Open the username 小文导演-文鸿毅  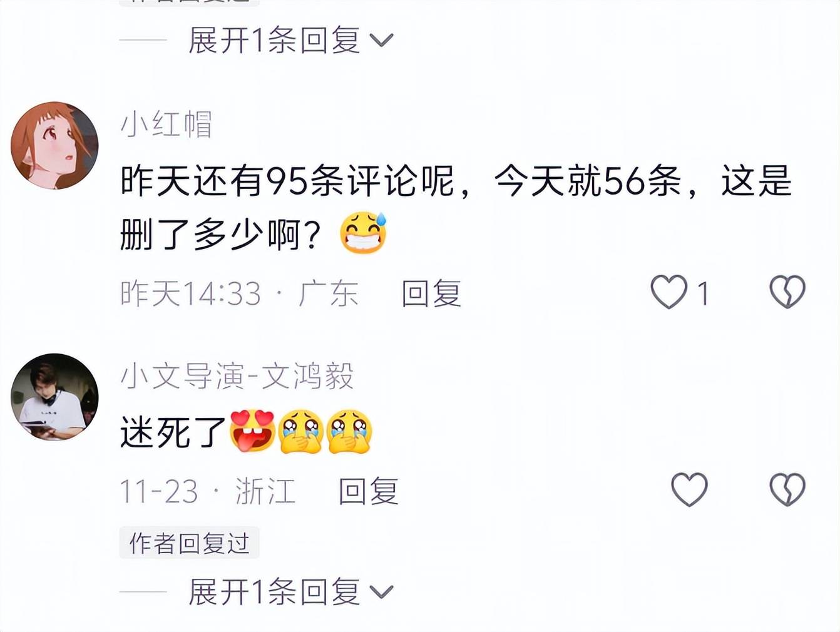click(x=237, y=376)
